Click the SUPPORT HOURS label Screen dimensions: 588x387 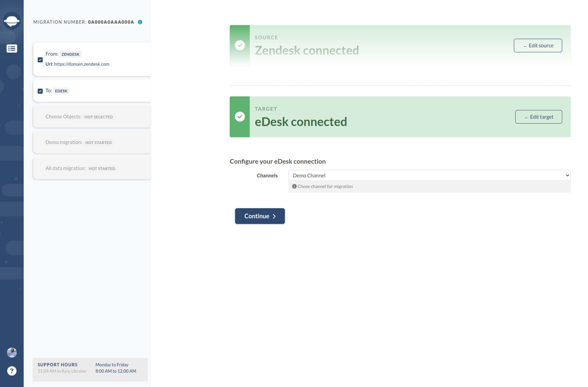[57, 365]
